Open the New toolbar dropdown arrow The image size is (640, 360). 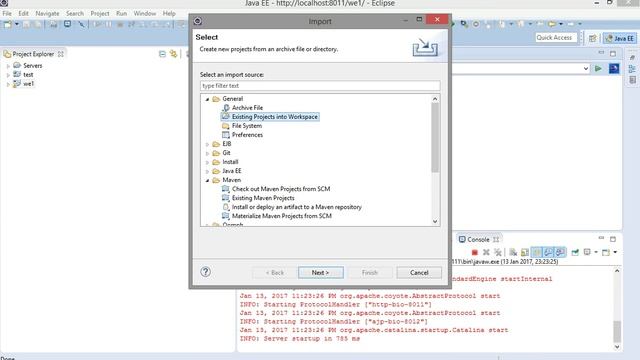click(x=17, y=24)
